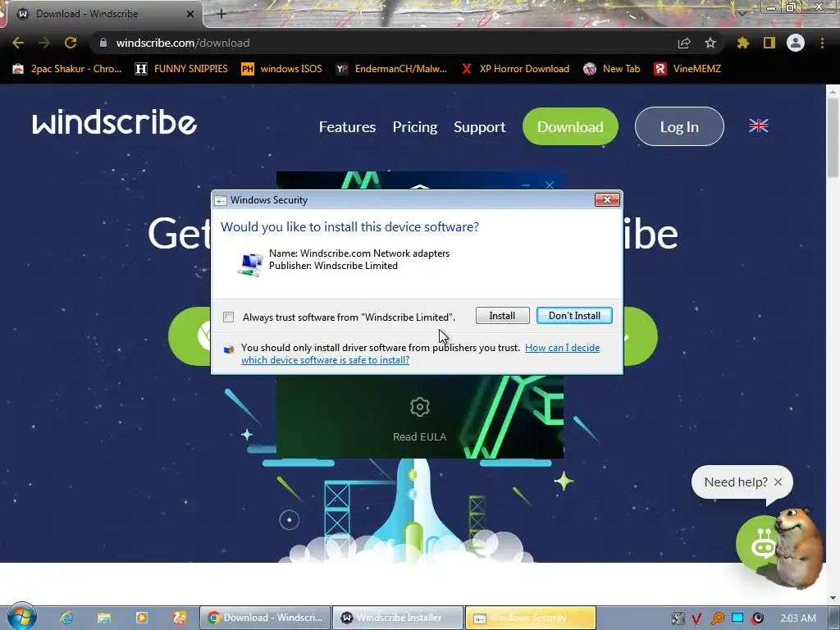The height and width of the screenshot is (630, 840).
Task: Open the EndermanCH/Malw... bookmark
Action: tap(391, 69)
